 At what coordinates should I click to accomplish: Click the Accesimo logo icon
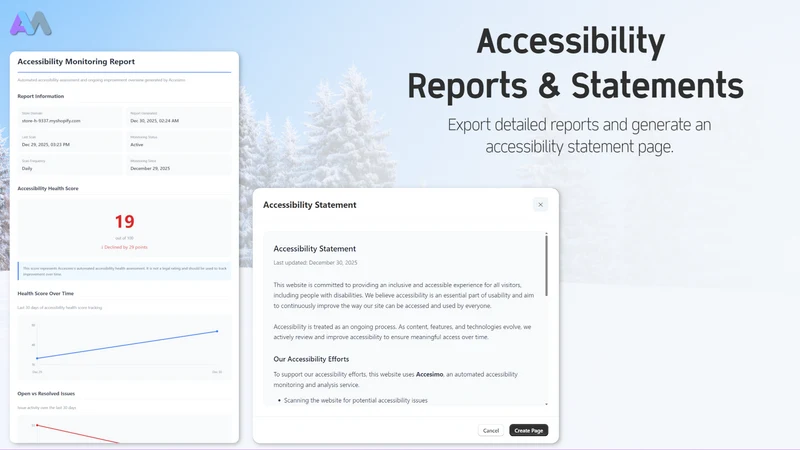31,23
